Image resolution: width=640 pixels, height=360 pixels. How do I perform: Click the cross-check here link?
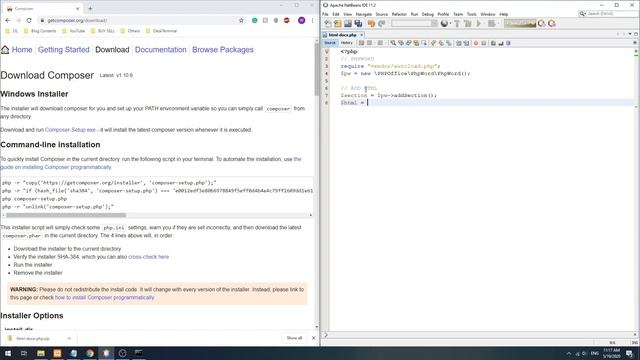tap(149, 257)
